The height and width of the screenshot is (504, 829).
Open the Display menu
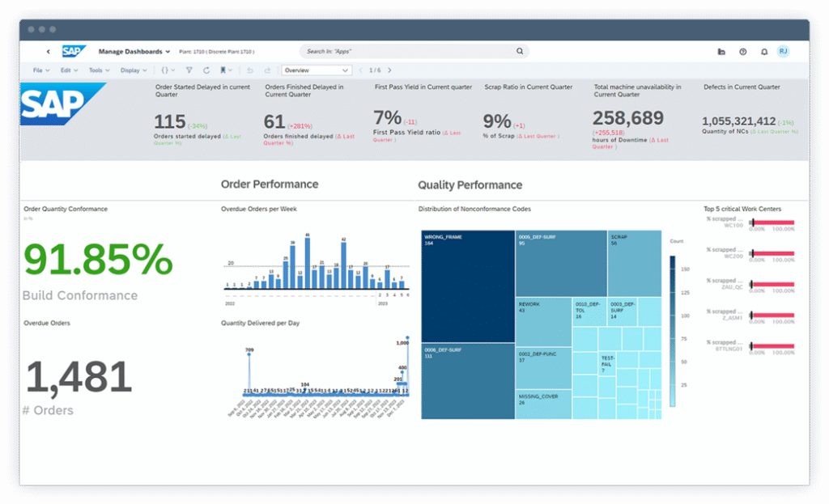132,70
